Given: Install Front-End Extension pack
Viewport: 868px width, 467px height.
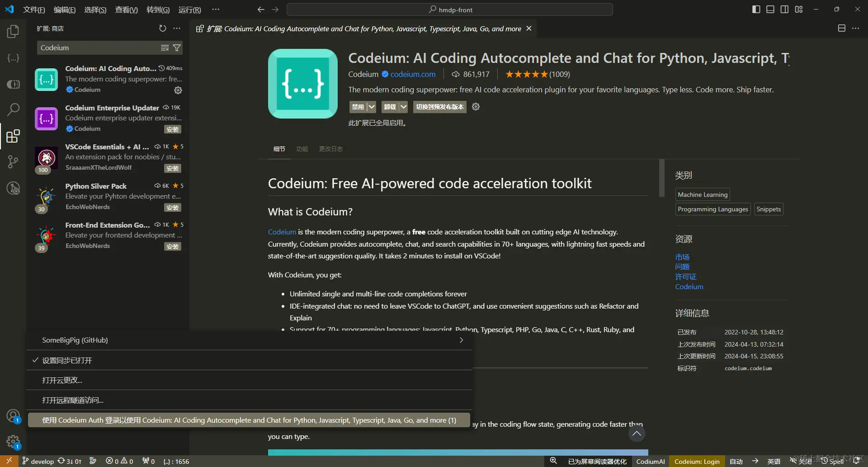Looking at the screenshot, I should (173, 247).
